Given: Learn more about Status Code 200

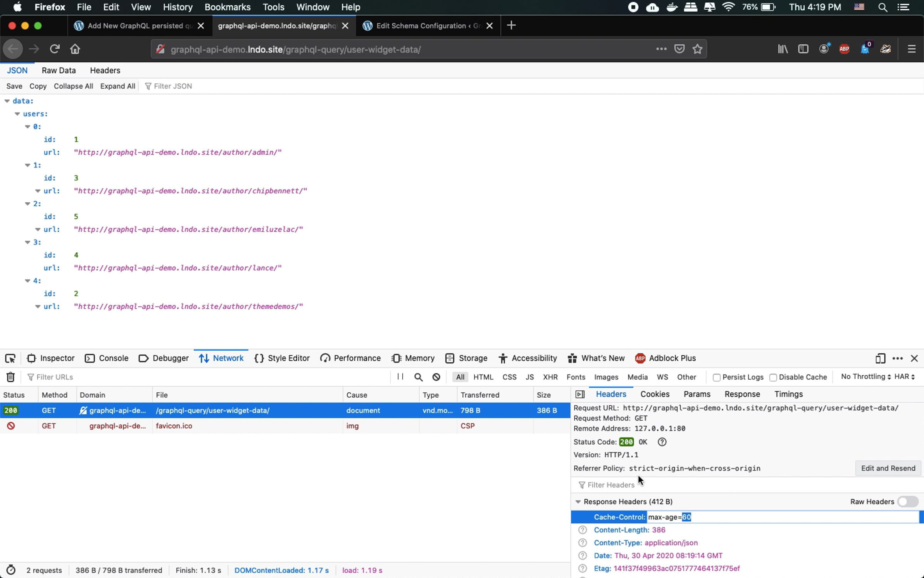Looking at the screenshot, I should point(662,442).
